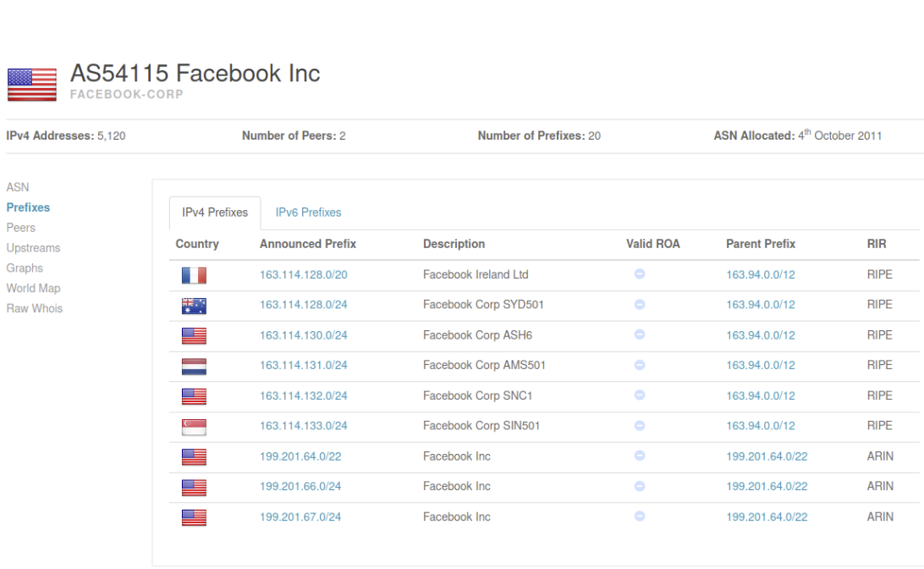924x569 pixels.
Task: Click ROA status icon for 199.201.66.0/24 row
Action: tap(640, 486)
